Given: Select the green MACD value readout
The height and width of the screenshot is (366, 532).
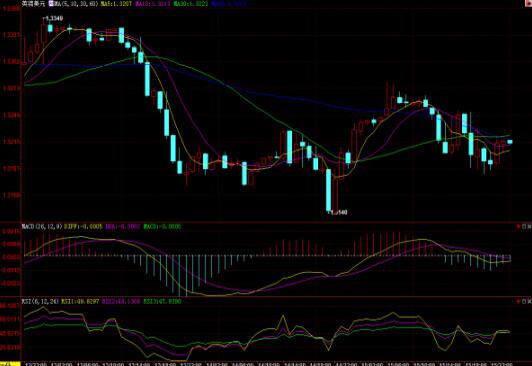Looking at the screenshot, I should (162, 226).
